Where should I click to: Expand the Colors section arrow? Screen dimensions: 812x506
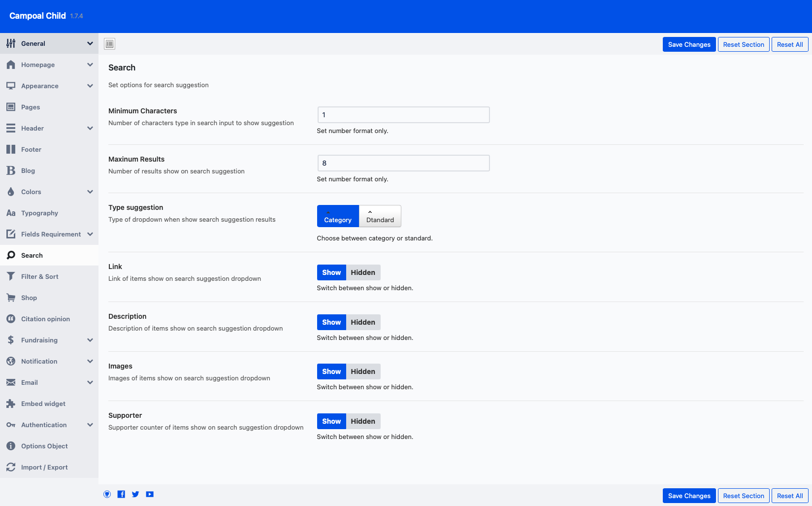click(90, 192)
